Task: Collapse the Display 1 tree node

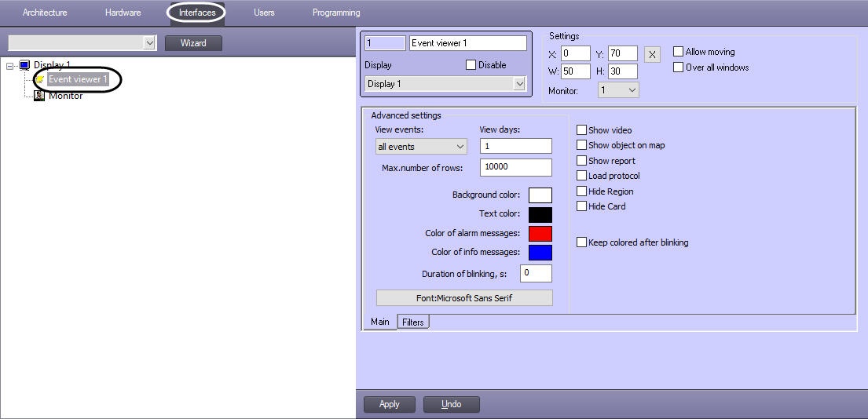Action: [10, 66]
